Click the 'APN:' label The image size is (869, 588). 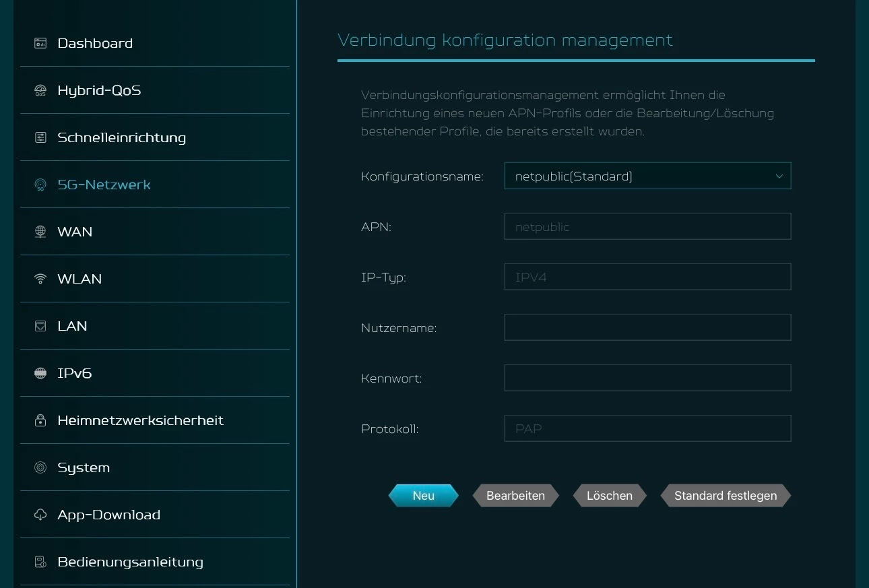point(376,227)
